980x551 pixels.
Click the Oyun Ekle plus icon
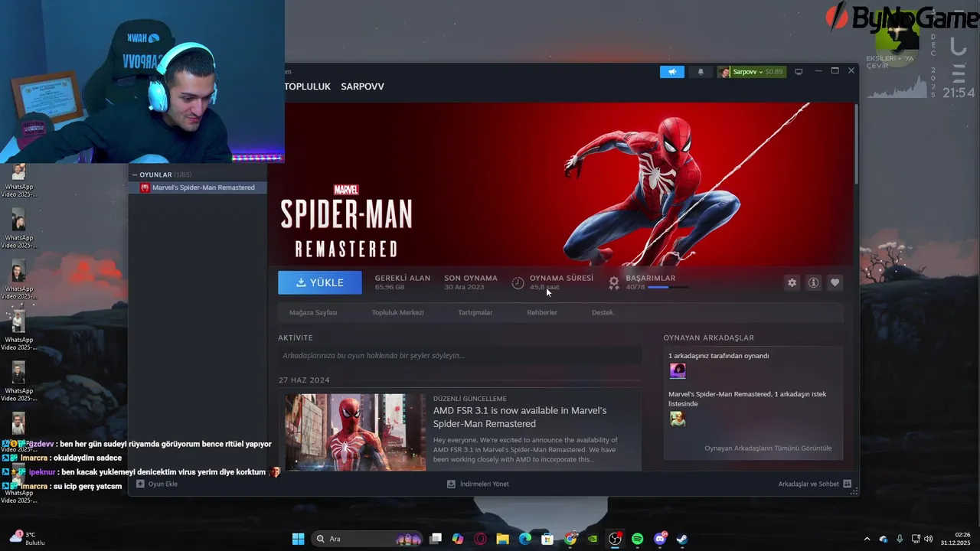pyautogui.click(x=140, y=484)
